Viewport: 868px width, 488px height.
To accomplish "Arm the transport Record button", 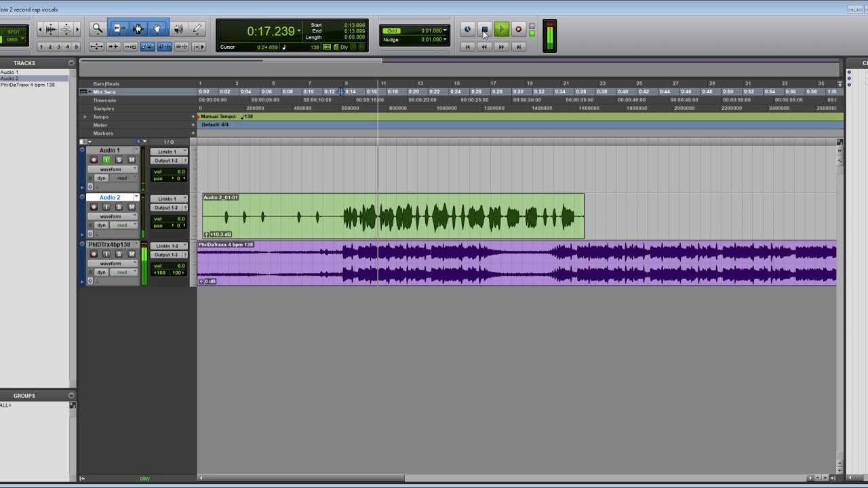I will [x=518, y=29].
